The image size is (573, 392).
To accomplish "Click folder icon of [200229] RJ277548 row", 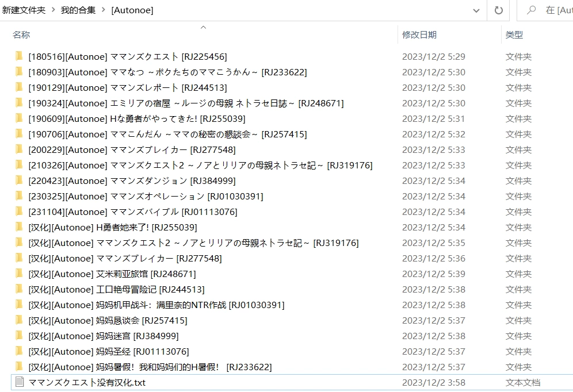I will tap(19, 149).
